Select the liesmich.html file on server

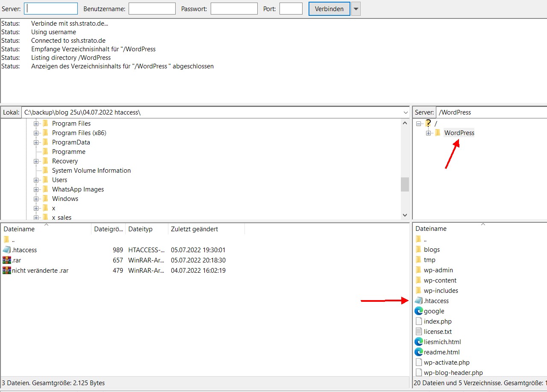coord(442,342)
